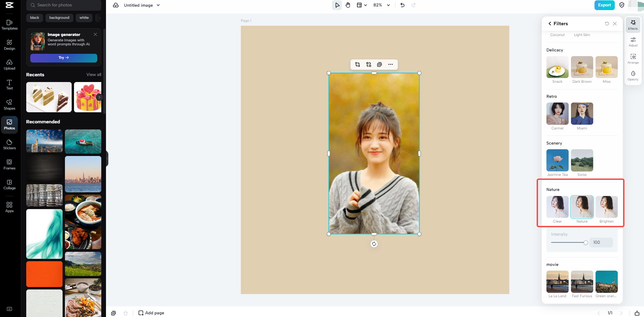Open the zoom level dropdown showing 82%
Screen dimensions: 644x317
click(381, 5)
